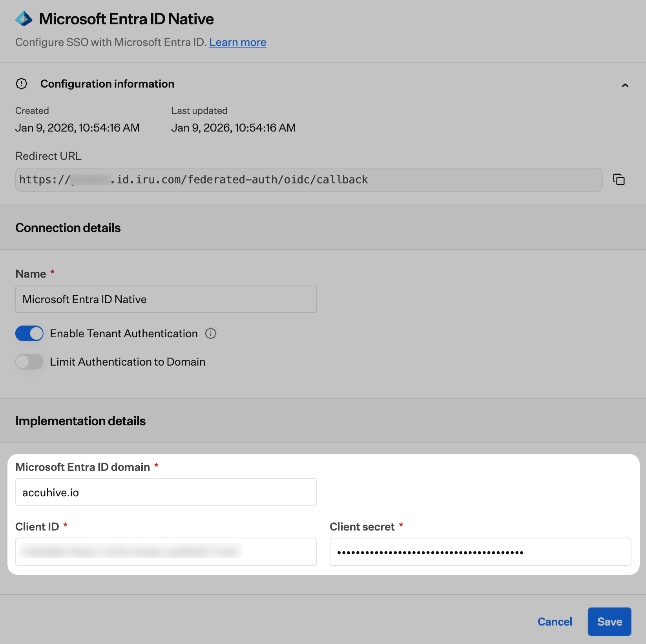The height and width of the screenshot is (644, 646).
Task: Save the Entra ID configuration
Action: coord(609,622)
